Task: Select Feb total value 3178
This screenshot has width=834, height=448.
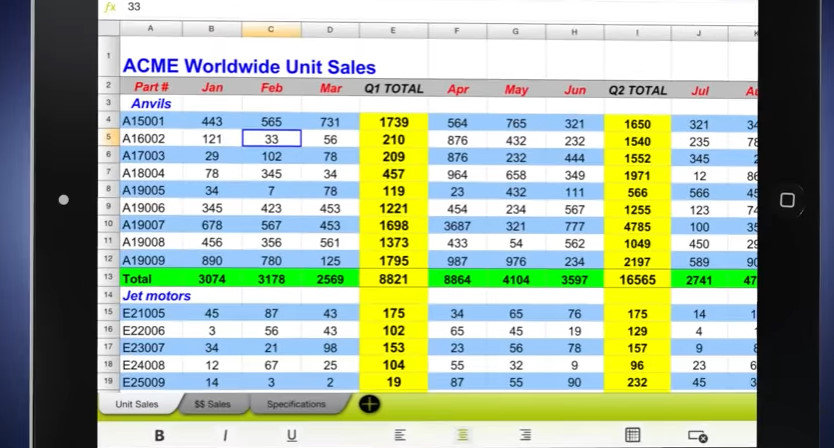Action: (x=271, y=279)
